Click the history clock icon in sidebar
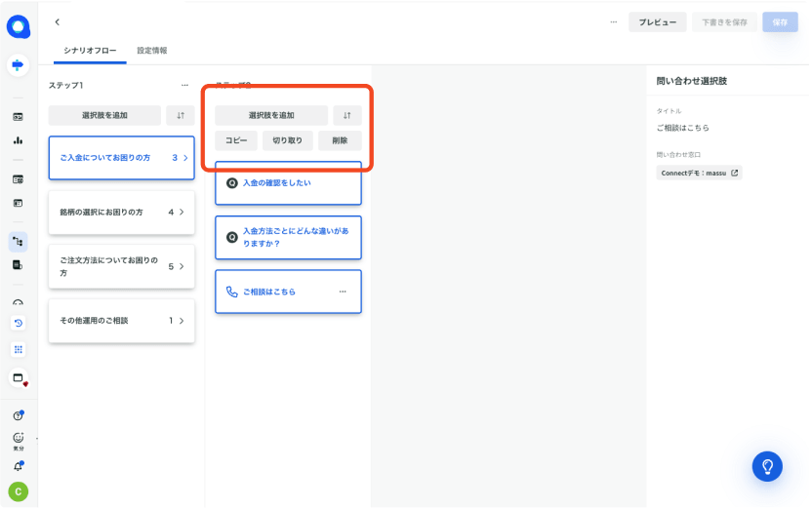812x508 pixels. [18, 323]
